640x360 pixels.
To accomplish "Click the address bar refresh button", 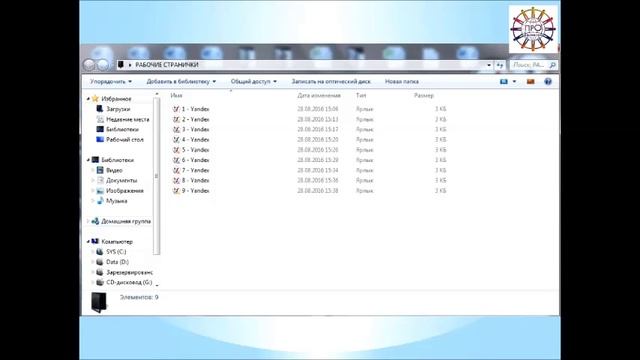I will pyautogui.click(x=500, y=65).
